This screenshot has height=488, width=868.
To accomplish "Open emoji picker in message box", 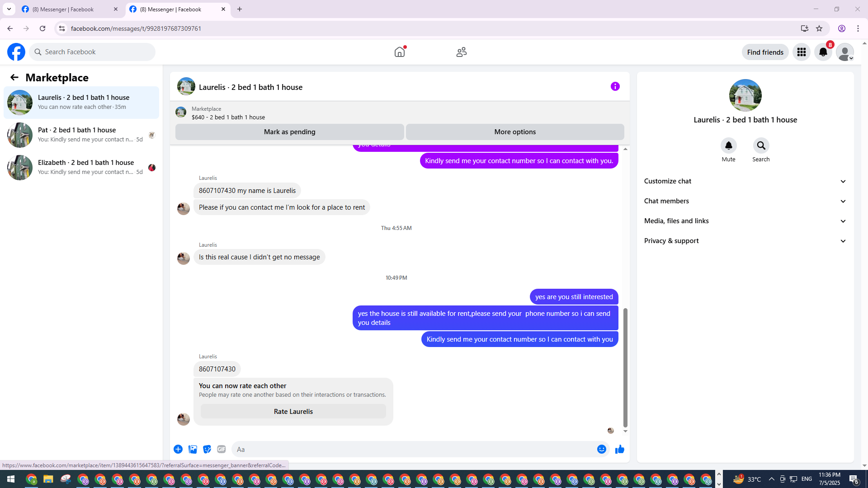I will pyautogui.click(x=601, y=449).
